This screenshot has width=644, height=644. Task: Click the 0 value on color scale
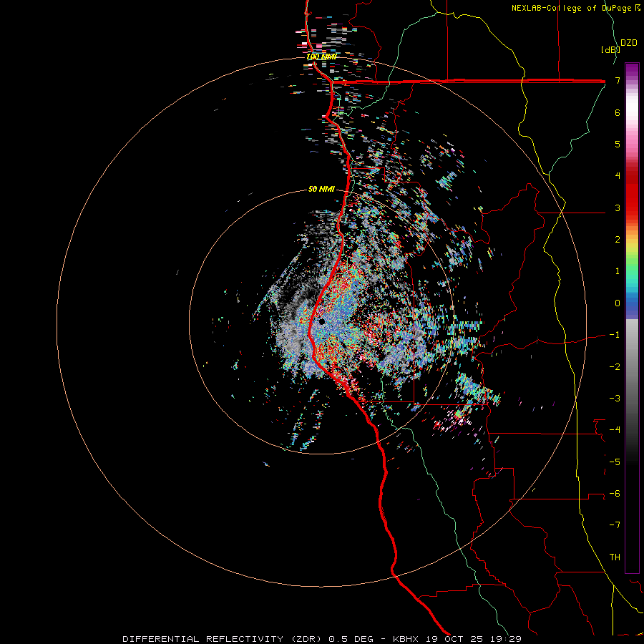point(618,303)
